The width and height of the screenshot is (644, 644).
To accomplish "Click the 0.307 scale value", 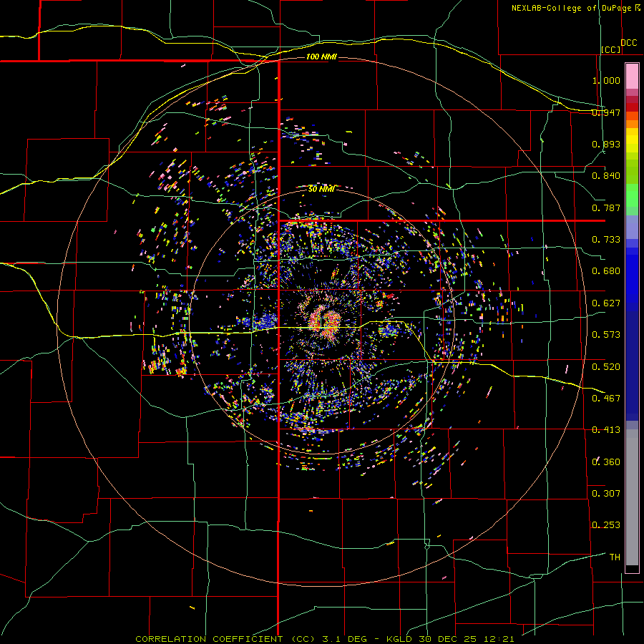I will click(x=606, y=494).
